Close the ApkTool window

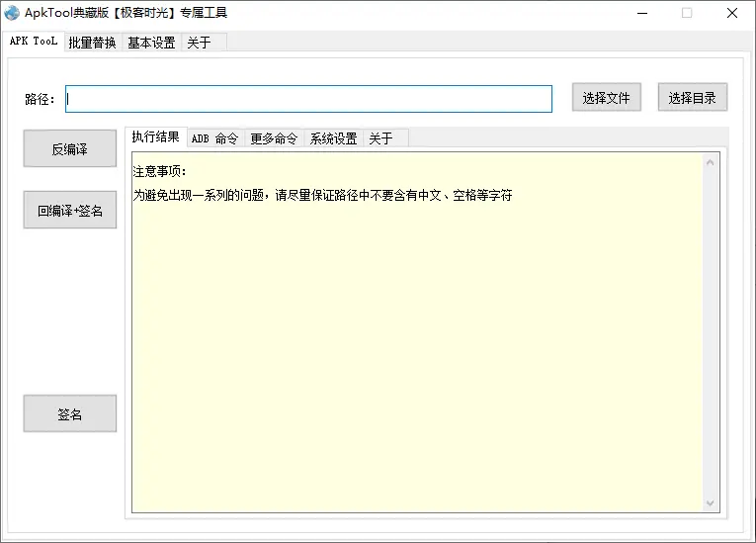point(732,13)
